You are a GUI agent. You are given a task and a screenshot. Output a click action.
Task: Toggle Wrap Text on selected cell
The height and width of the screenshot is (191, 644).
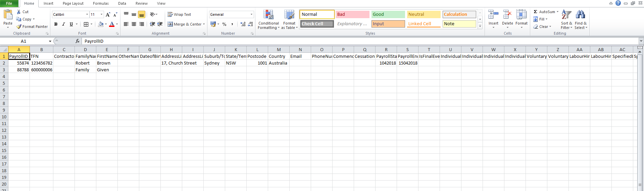point(179,14)
